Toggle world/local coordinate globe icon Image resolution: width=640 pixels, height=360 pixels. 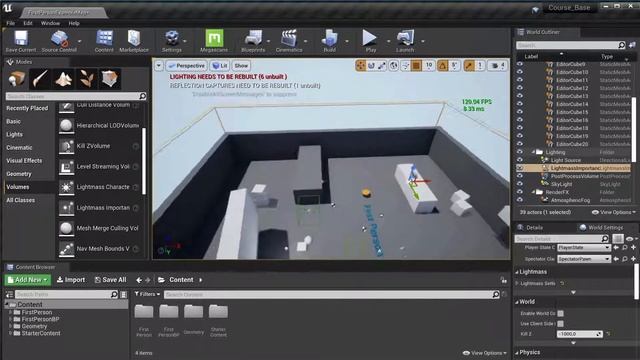[x=393, y=66]
